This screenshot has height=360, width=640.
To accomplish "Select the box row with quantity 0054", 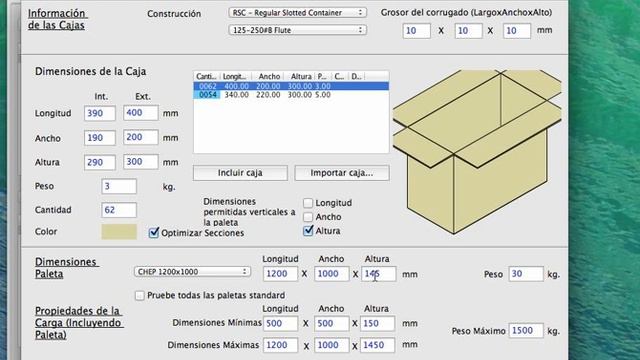I will click(291, 95).
